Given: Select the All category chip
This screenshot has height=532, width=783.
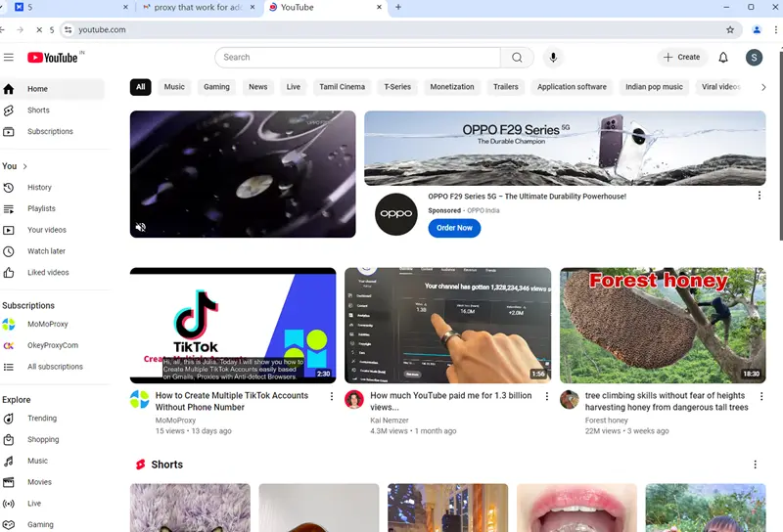Looking at the screenshot, I should coord(140,87).
